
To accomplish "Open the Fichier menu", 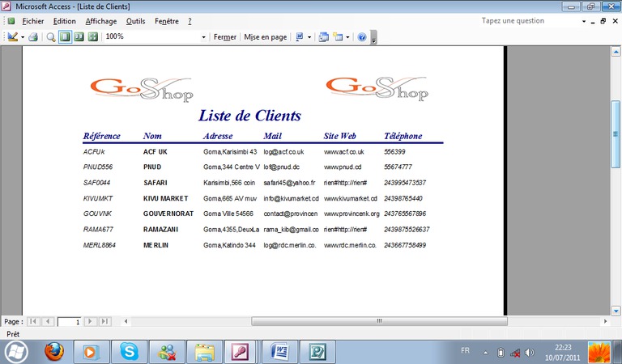I will pyautogui.click(x=33, y=21).
